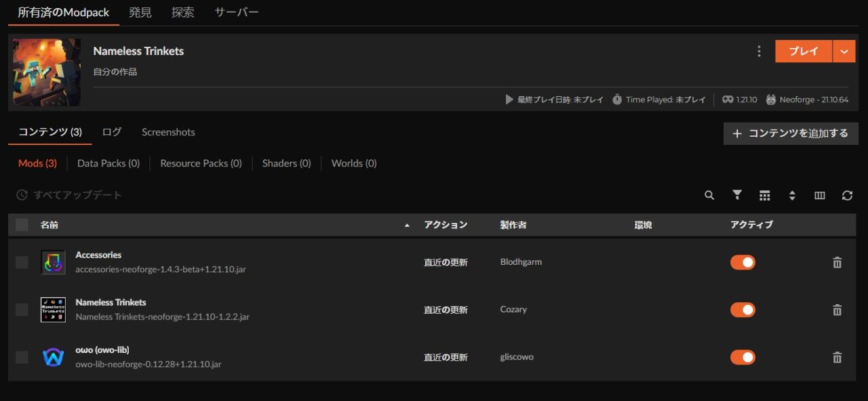Check the checkbox next to owo (owo-lib)

[x=21, y=357]
